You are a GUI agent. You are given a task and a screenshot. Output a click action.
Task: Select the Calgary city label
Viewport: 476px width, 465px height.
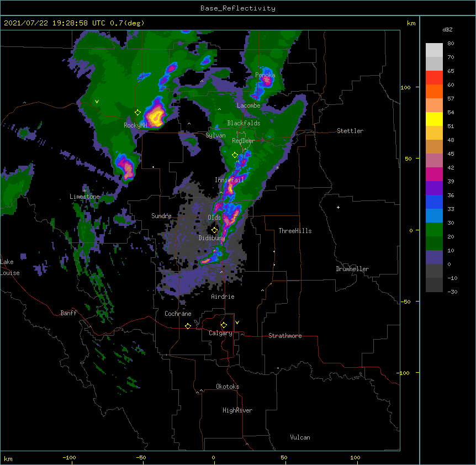[220, 333]
